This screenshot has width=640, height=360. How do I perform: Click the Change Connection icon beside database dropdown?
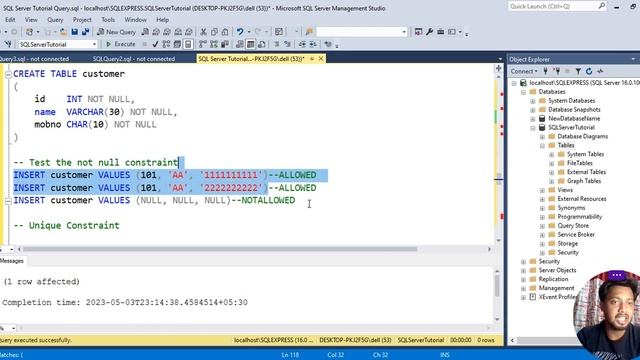point(8,44)
